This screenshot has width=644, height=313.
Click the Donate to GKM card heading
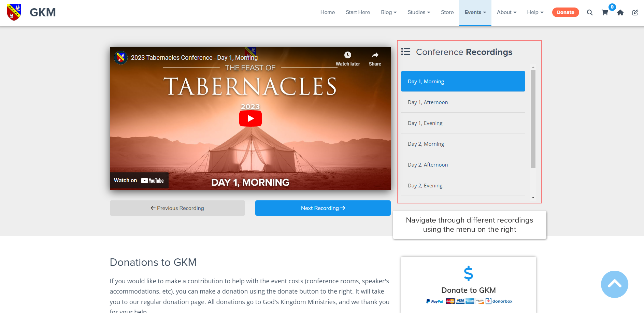tap(469, 290)
